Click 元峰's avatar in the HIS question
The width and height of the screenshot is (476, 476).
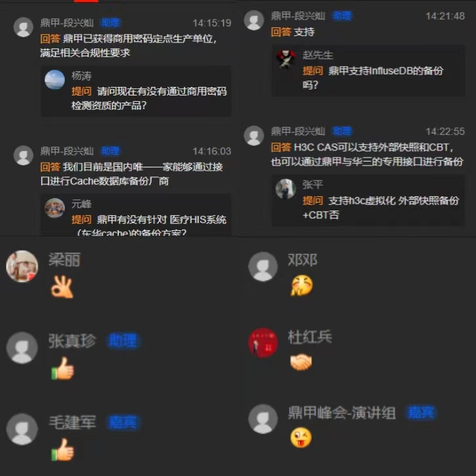click(x=55, y=208)
